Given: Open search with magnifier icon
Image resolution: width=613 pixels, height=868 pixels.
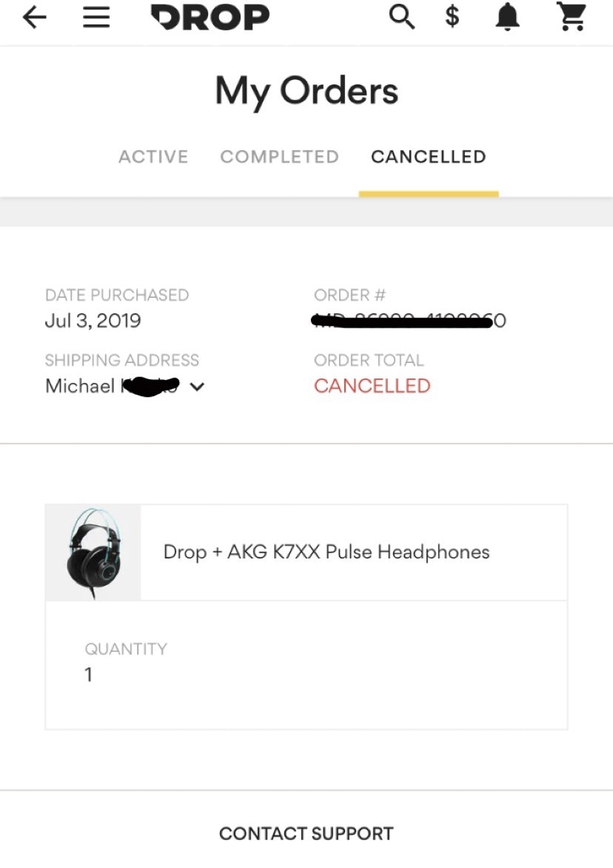Looking at the screenshot, I should coord(402,17).
